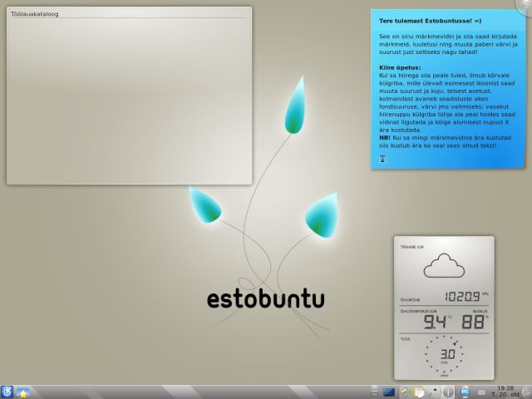
Task: Click the cloud icon in the weather widget
Action: coord(444,266)
